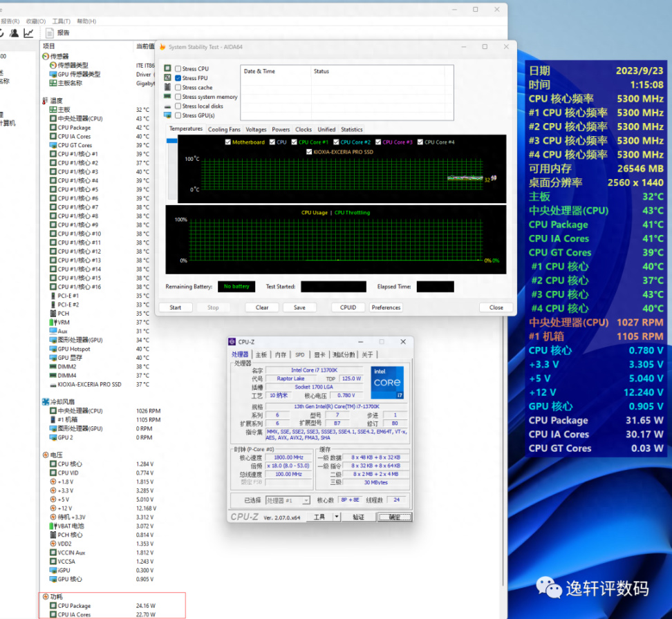672x619 pixels.
Task: Switch to the Cooling Fans tab
Action: pos(224,129)
